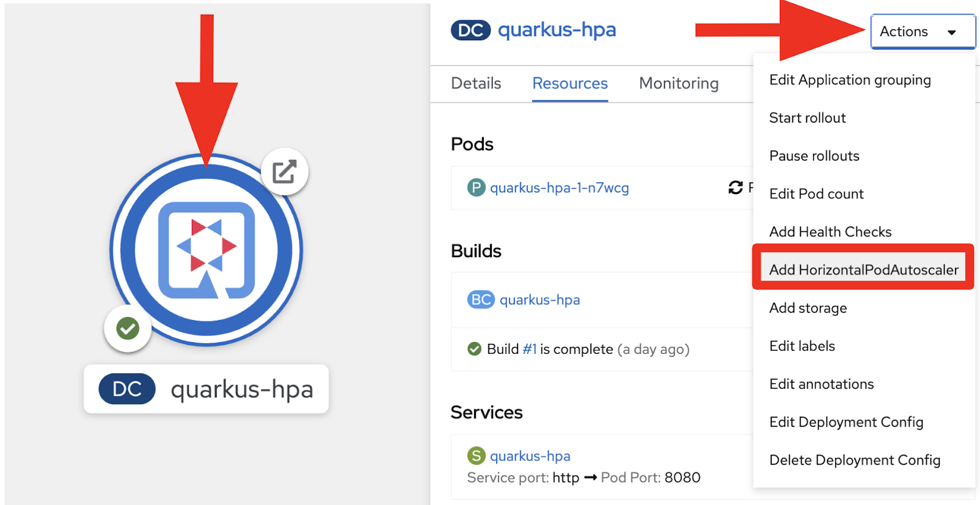
Task: Click the DC badge in panel header
Action: pyautogui.click(x=470, y=30)
